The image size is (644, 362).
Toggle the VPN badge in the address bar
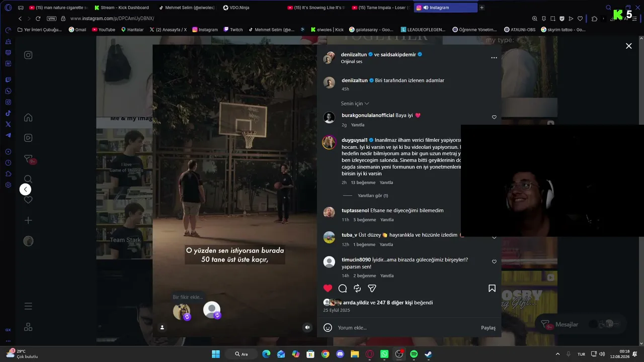point(51,19)
